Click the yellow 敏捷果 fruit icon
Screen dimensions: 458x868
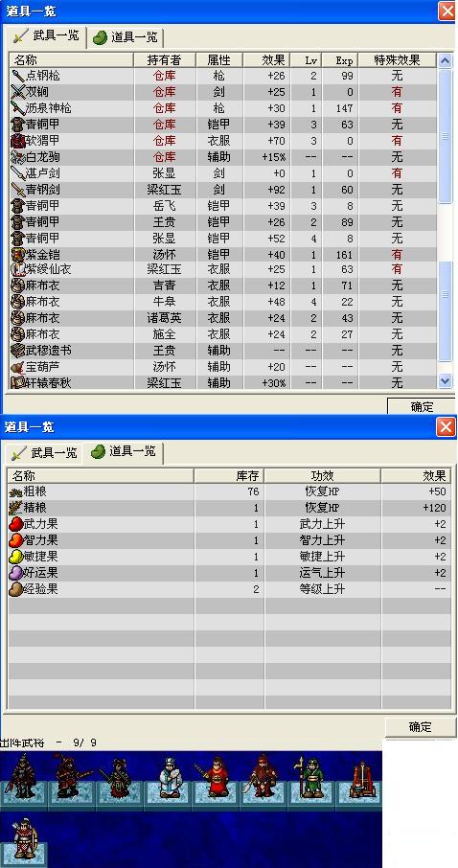(15, 557)
